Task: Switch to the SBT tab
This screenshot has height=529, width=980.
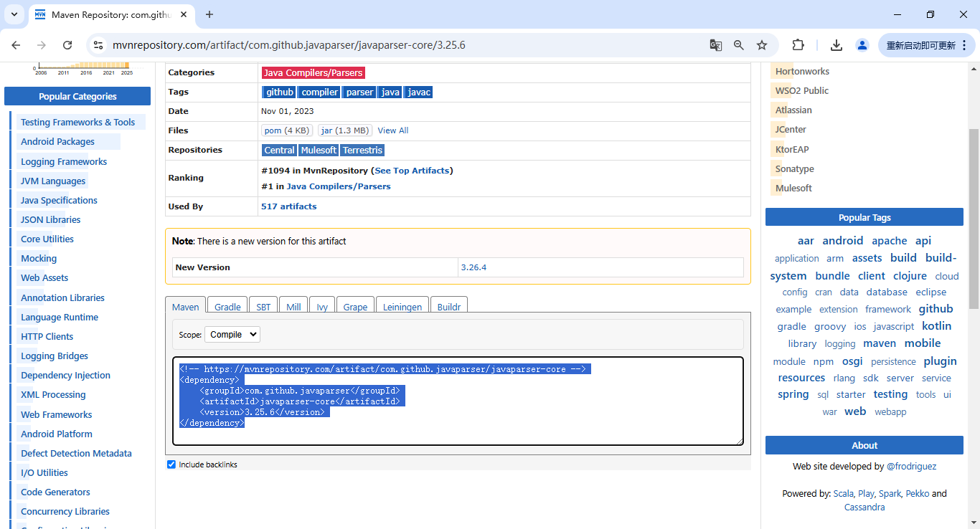Action: tap(264, 307)
